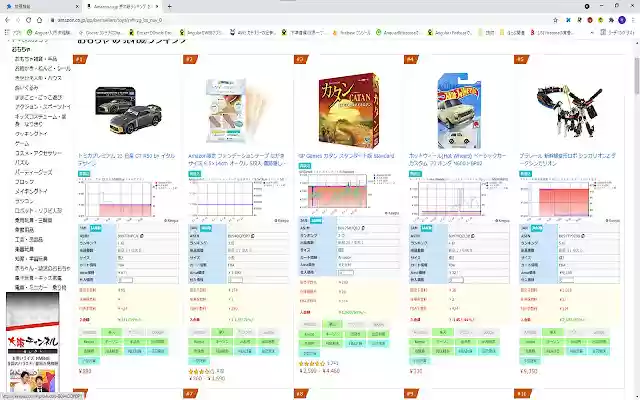Click the 大阪チャンネル advertisement banner

pos(33,342)
